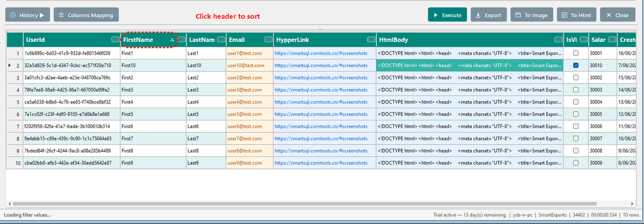The height and width of the screenshot is (224, 644).
Task: Close the results panel with Close button
Action: click(x=617, y=15)
